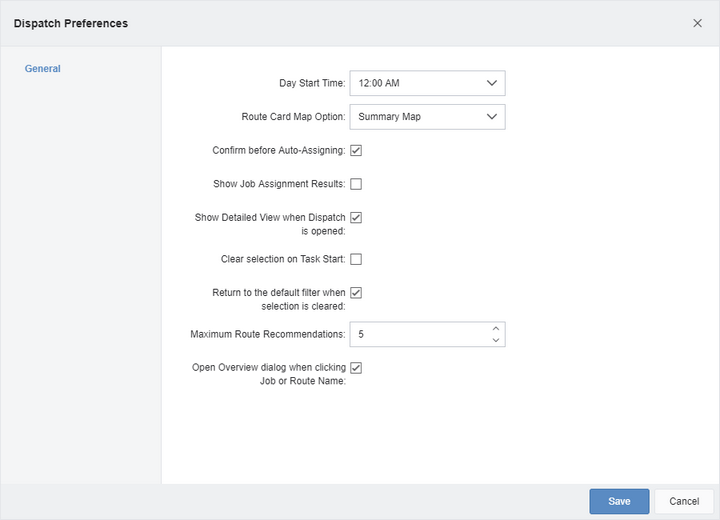The height and width of the screenshot is (520, 720).
Task: Decrease Maximum Route Recommendations with down arrow
Action: pos(495,340)
